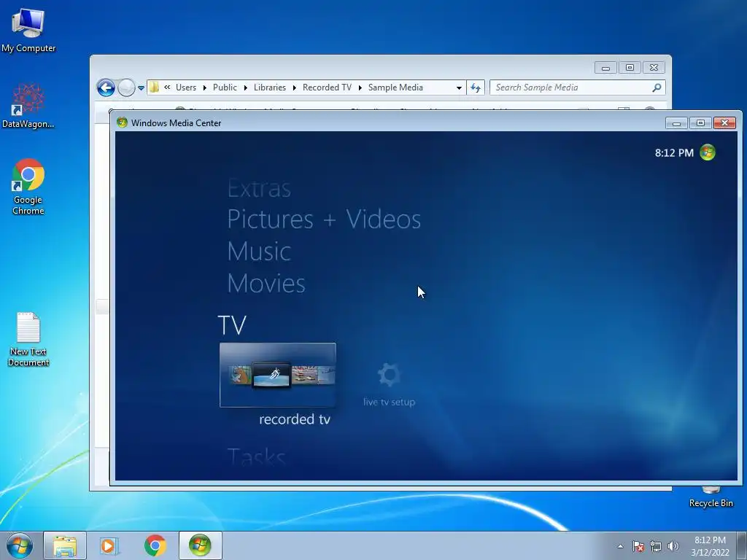Close the Windows Media Center window
The height and width of the screenshot is (560, 747).
point(724,122)
